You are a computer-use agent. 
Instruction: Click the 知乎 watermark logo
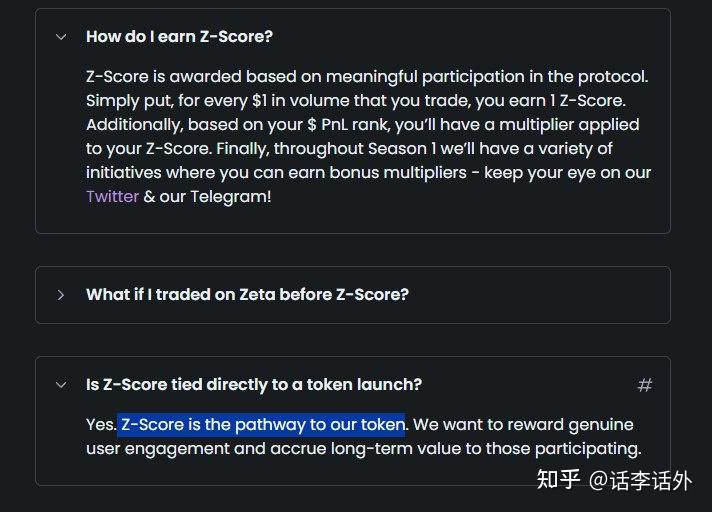click(559, 479)
